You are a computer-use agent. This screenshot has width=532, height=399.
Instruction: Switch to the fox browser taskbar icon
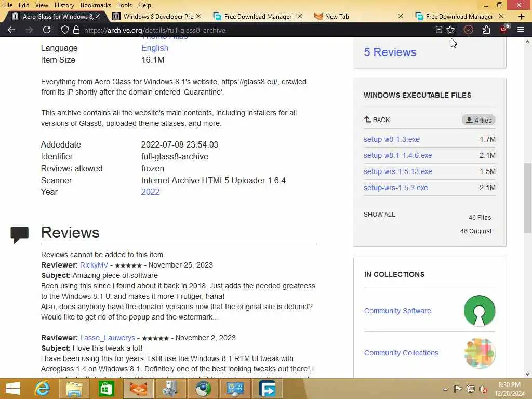click(x=138, y=389)
